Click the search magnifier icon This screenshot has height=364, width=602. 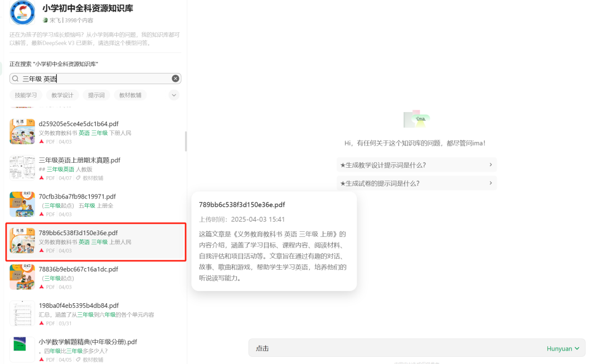[15, 79]
